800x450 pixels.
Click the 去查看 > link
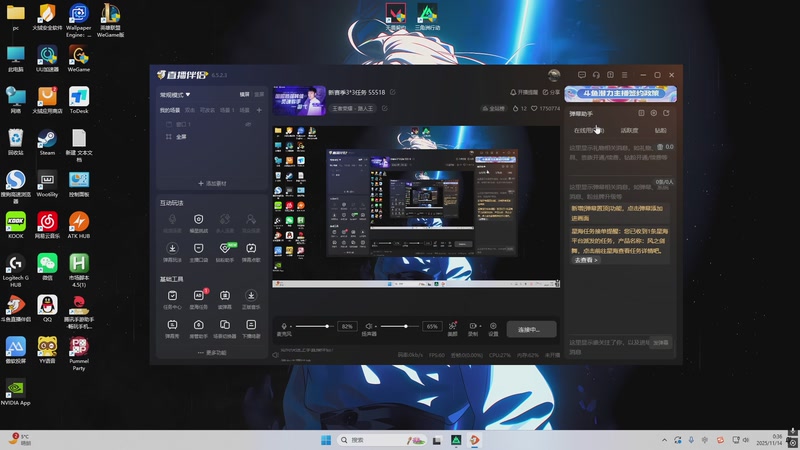(x=586, y=260)
